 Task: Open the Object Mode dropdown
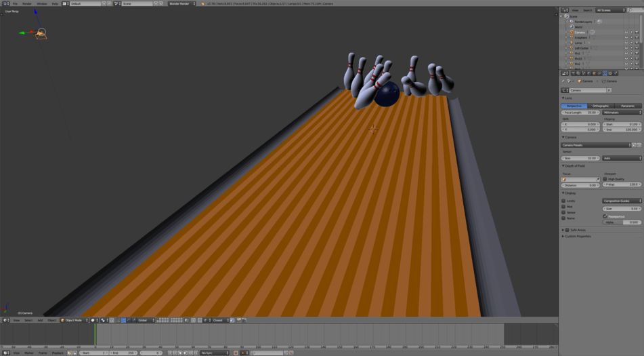tap(74, 320)
